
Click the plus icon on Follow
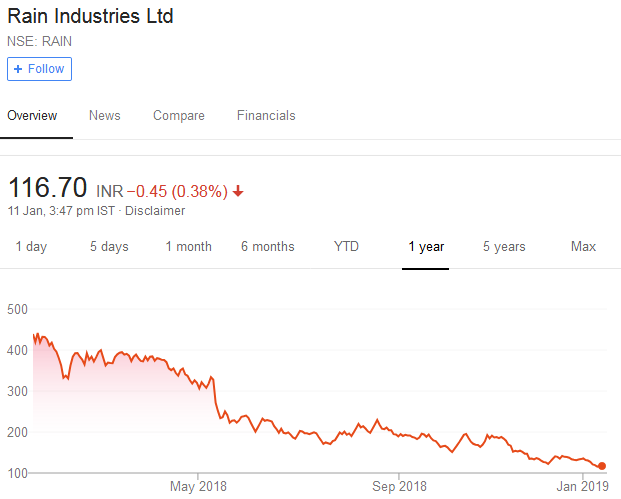click(18, 69)
